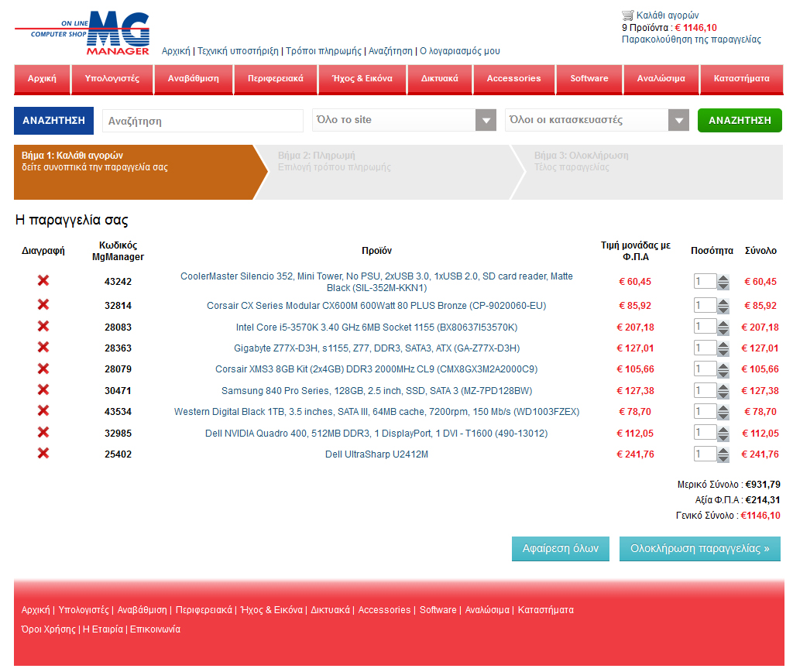Open the Αρχική tab in red navigation
This screenshot has height=672, width=793.
[x=42, y=79]
